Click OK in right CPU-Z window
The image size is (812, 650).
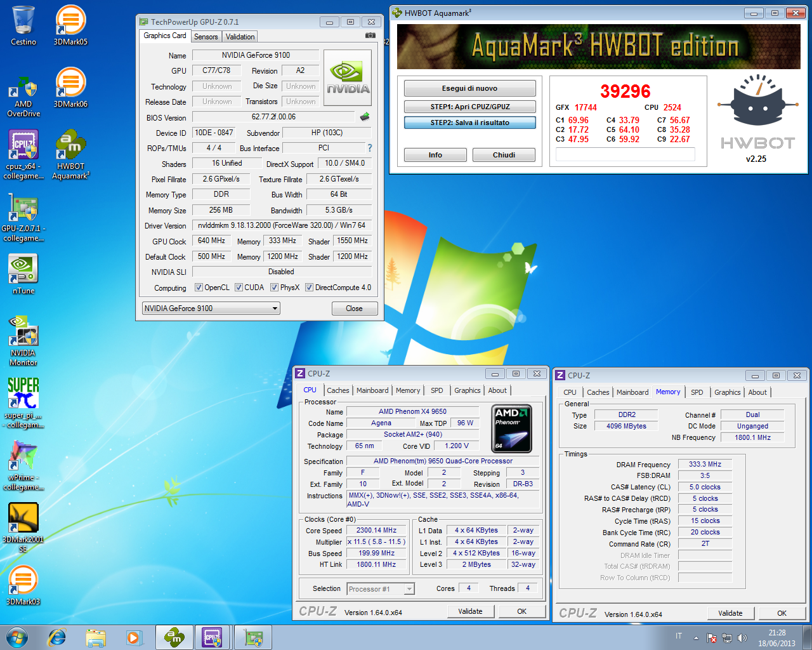(x=782, y=613)
